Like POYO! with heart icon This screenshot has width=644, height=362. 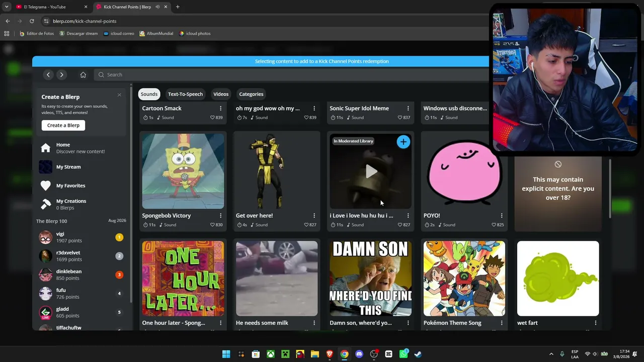coord(494,225)
